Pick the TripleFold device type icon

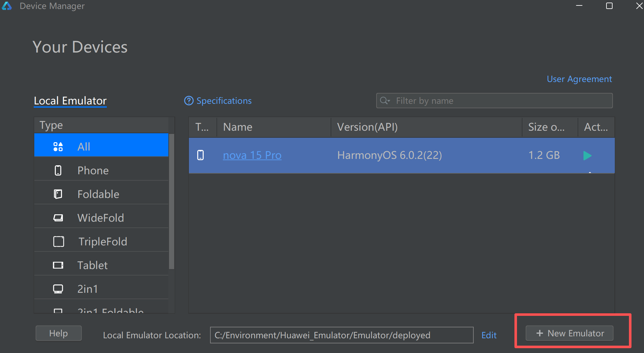point(58,242)
